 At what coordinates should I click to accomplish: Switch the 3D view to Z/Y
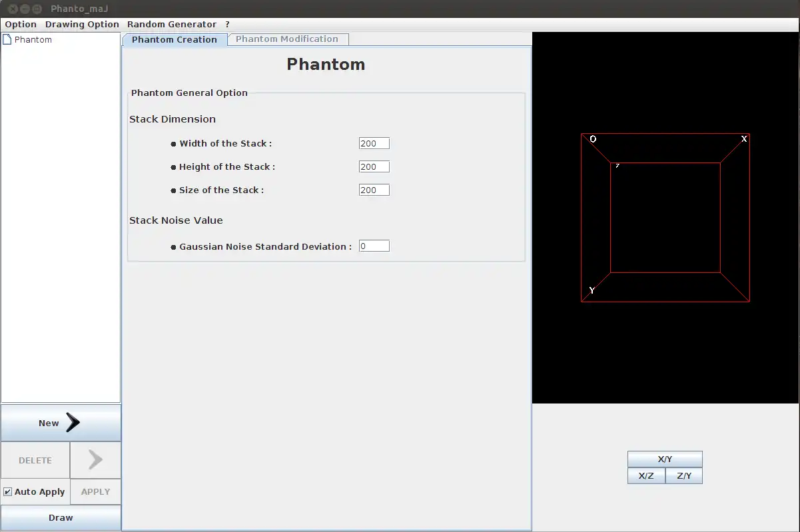click(684, 476)
